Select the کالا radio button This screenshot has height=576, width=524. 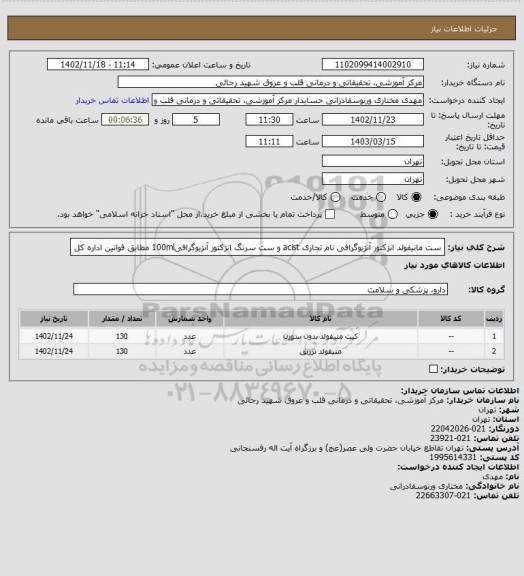tap(416, 197)
